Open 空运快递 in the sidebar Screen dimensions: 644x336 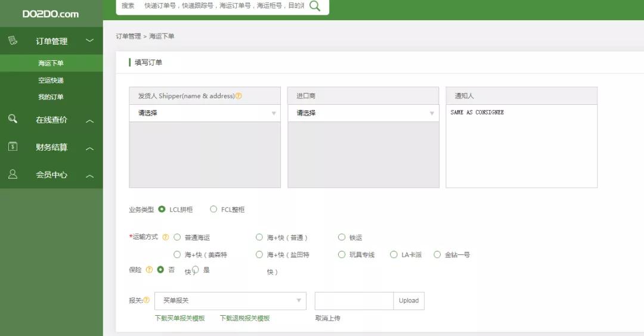[x=51, y=80]
